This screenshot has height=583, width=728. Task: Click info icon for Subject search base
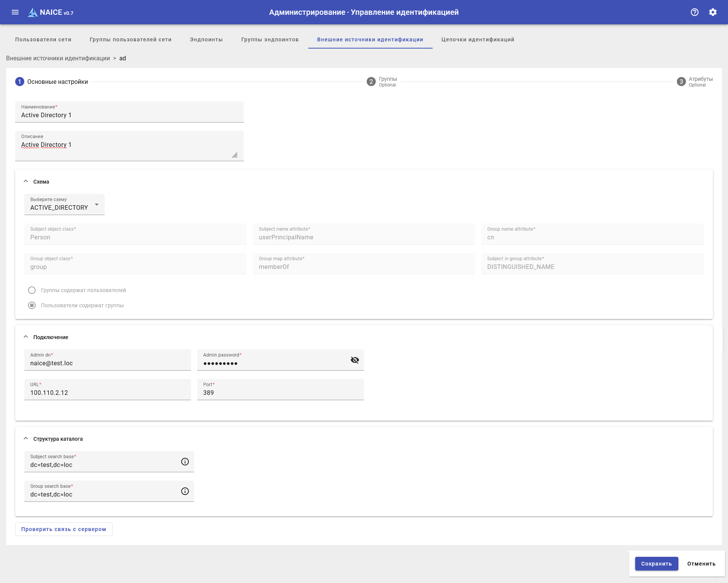[x=185, y=462]
